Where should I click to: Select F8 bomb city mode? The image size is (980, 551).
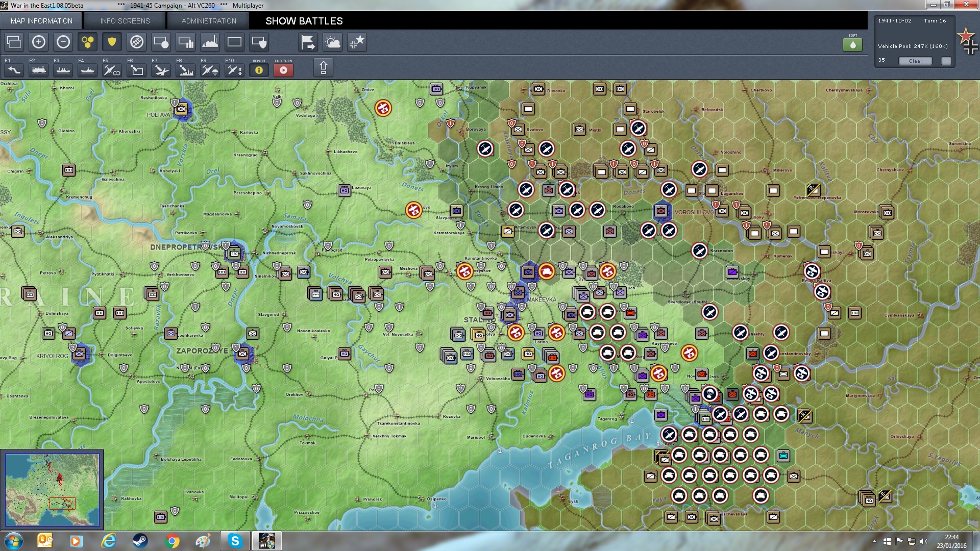pos(186,70)
